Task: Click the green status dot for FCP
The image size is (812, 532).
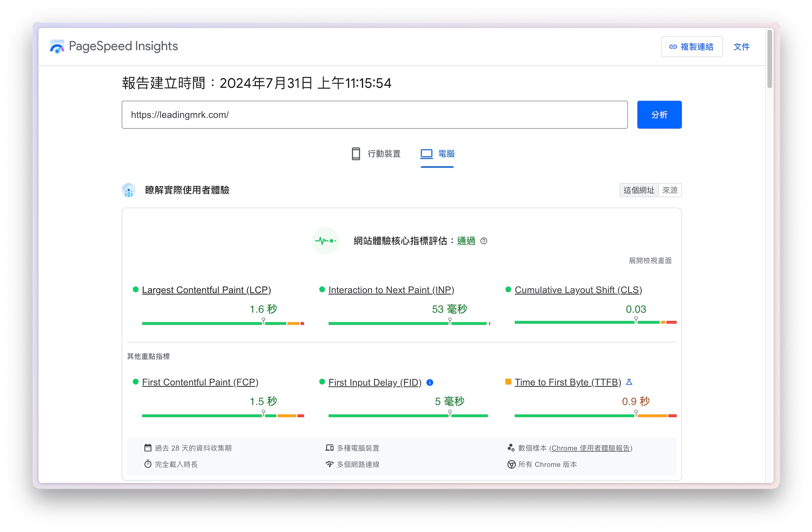Action: tap(135, 382)
